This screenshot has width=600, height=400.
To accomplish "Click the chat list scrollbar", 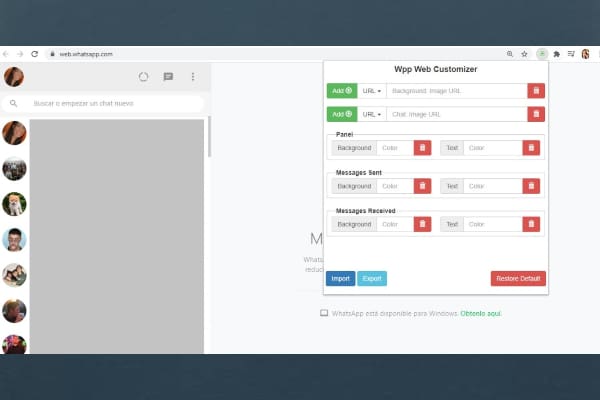I will [x=209, y=137].
